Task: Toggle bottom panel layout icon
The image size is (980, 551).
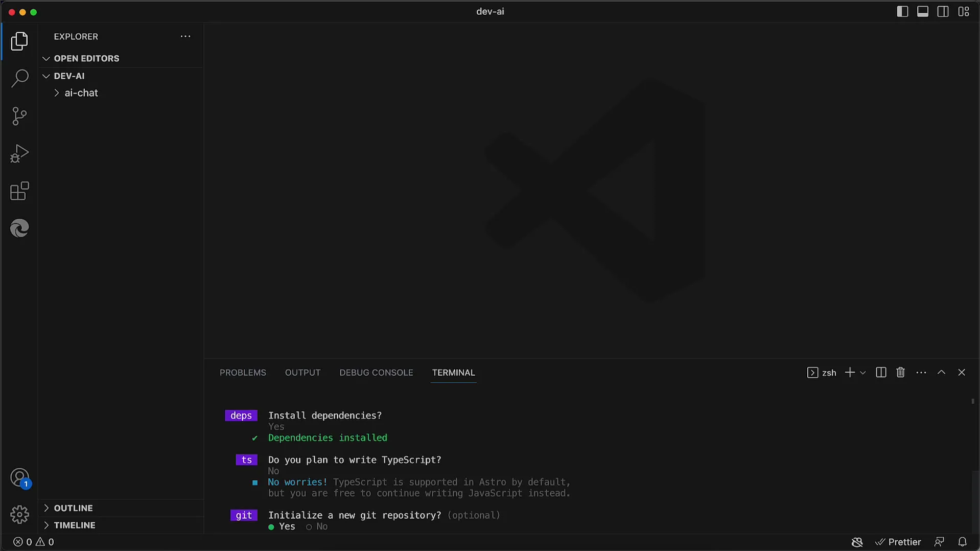Action: pos(923,11)
